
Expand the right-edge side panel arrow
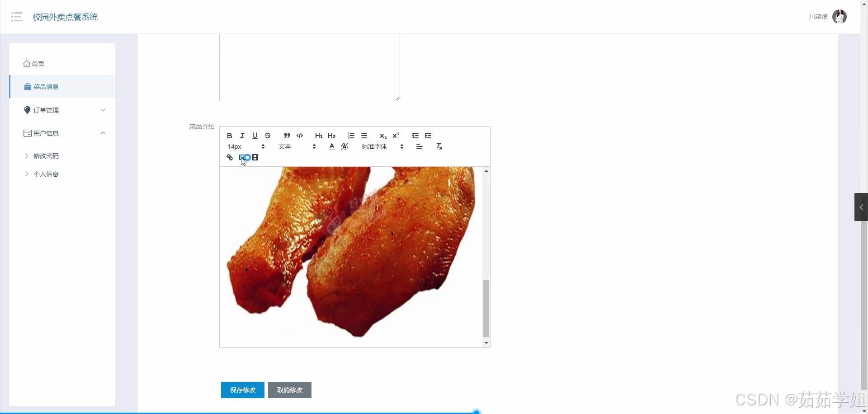click(861, 207)
